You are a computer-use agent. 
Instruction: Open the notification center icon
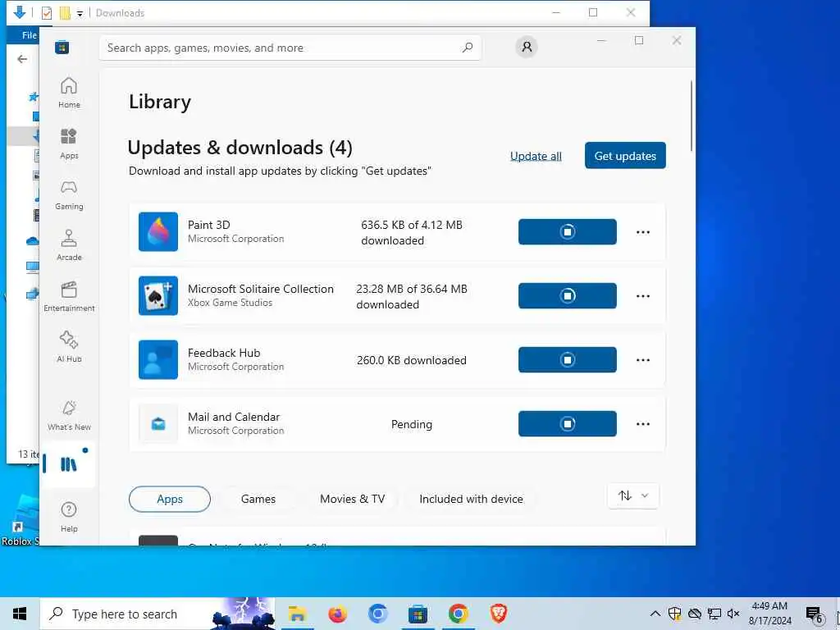815,614
